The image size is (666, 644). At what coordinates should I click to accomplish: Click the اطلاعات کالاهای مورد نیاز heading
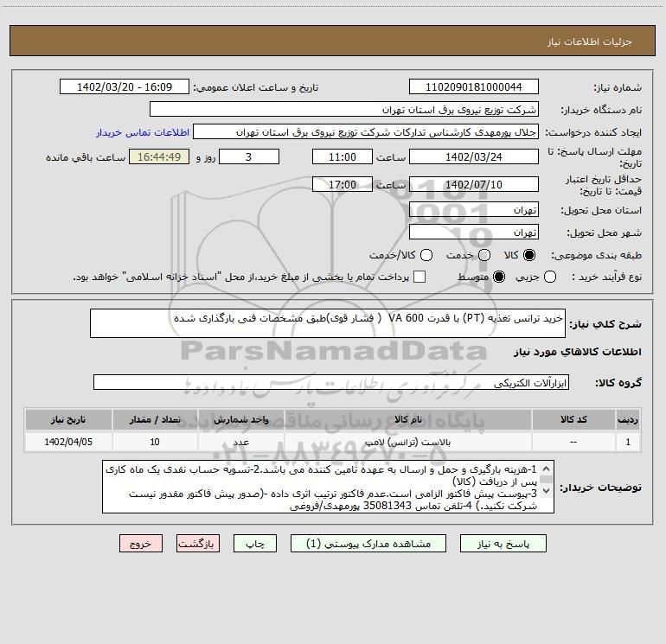(x=578, y=352)
